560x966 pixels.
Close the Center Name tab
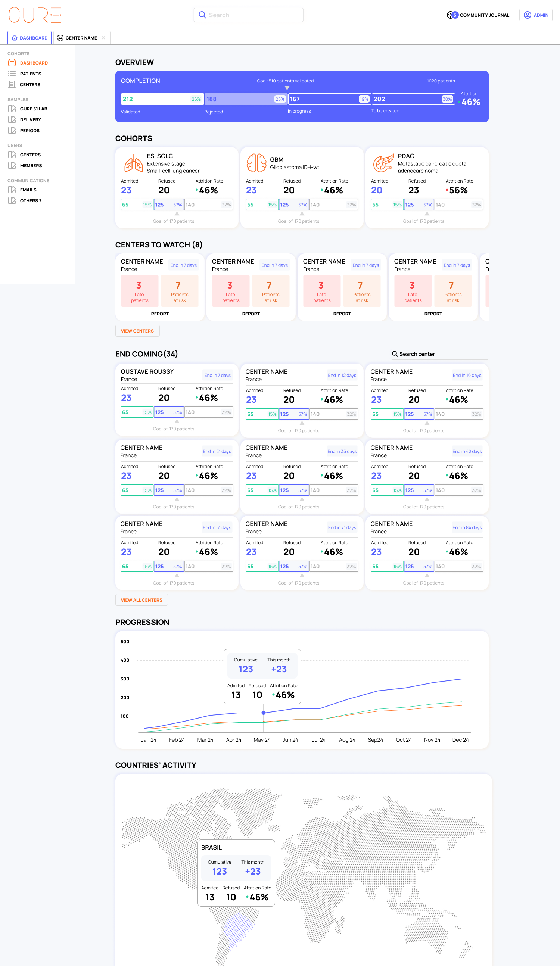point(103,38)
